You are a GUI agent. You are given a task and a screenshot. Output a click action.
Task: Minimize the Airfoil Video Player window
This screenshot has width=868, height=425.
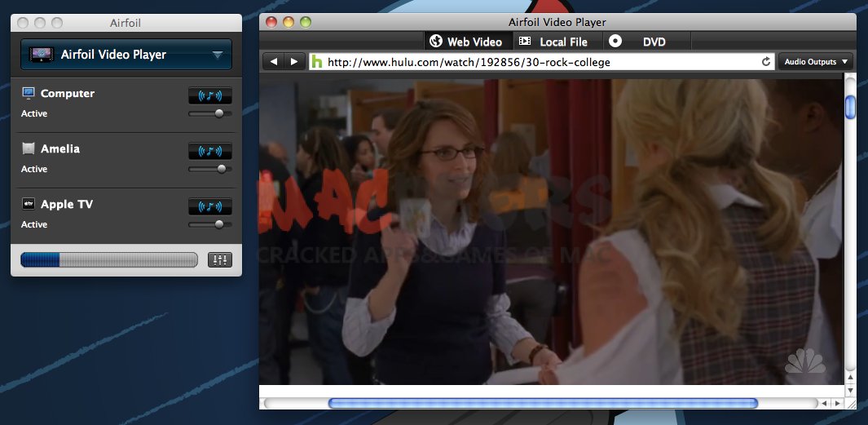[x=289, y=22]
